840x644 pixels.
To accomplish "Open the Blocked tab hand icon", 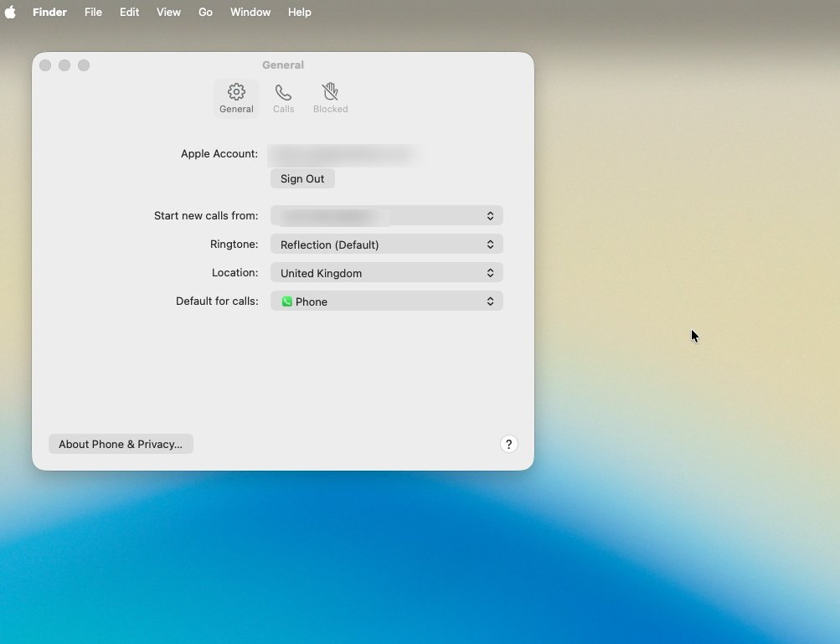I will pos(330,92).
